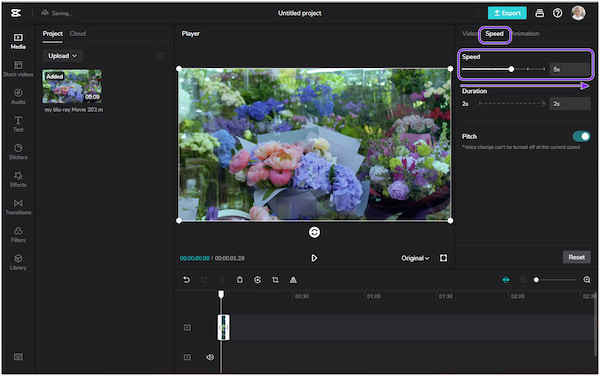Select the Cloud tab

pos(78,34)
